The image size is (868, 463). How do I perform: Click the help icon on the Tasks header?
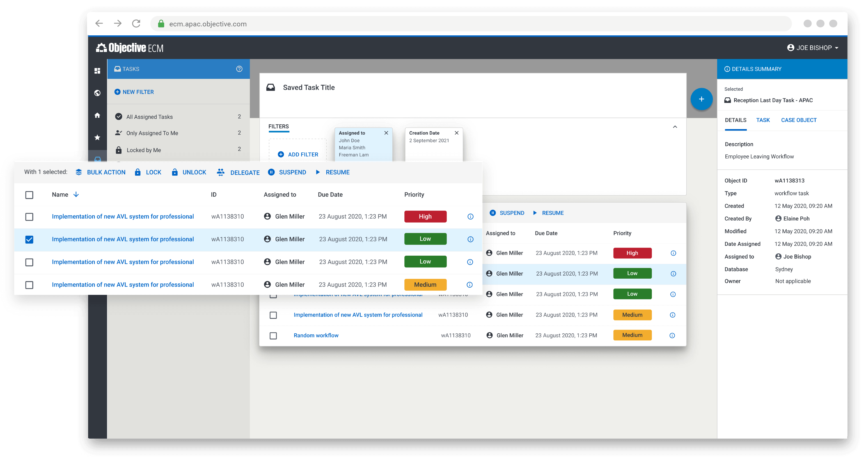click(239, 69)
